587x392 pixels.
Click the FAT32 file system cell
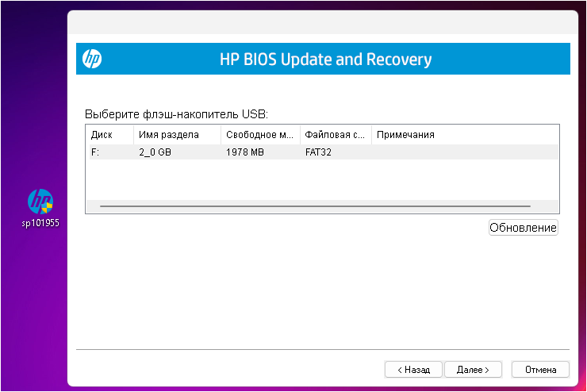pos(318,152)
